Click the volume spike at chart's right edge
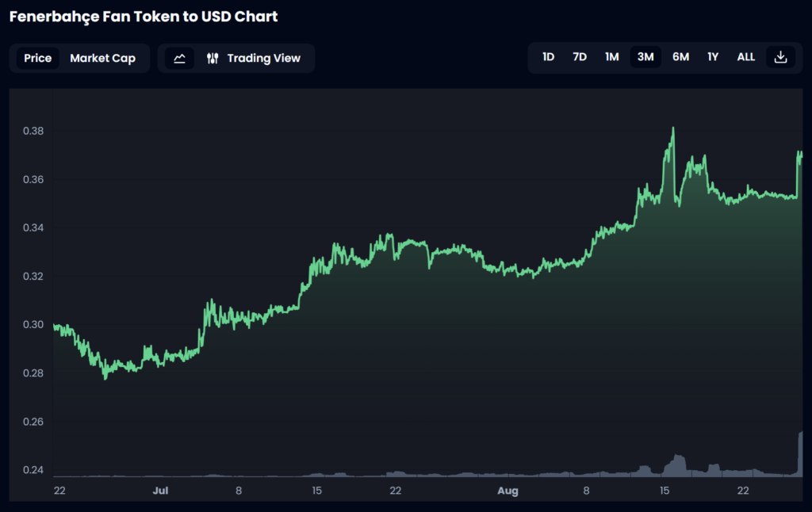The width and height of the screenshot is (812, 512). coord(800,453)
